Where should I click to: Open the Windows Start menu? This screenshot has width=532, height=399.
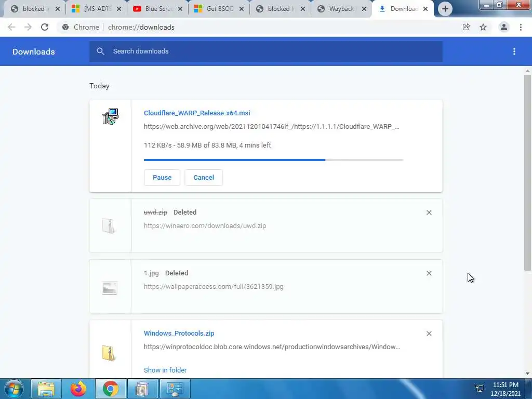[14, 389]
